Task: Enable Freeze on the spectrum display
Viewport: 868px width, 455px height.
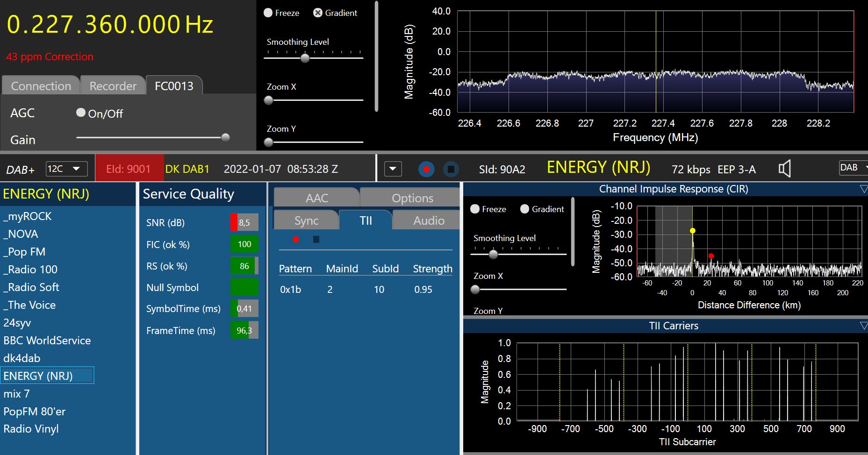Action: tap(268, 13)
